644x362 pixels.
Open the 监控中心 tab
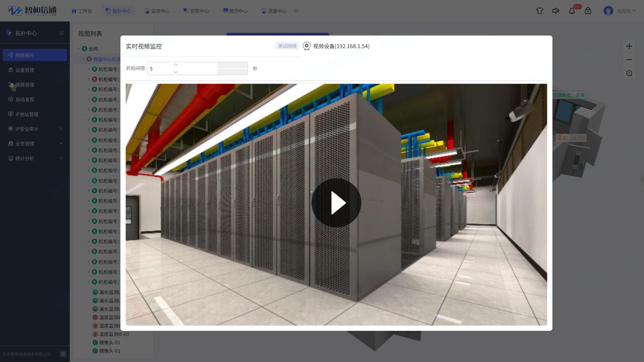click(x=157, y=11)
